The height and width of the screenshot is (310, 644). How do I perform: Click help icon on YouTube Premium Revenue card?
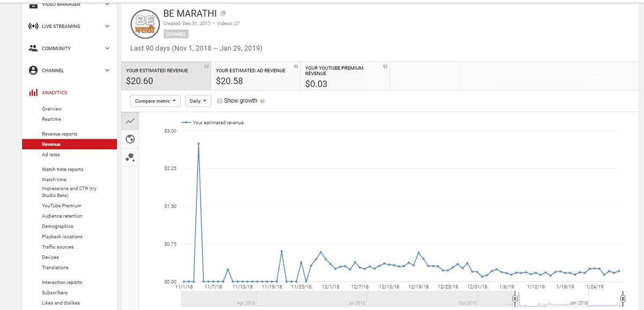click(x=385, y=67)
